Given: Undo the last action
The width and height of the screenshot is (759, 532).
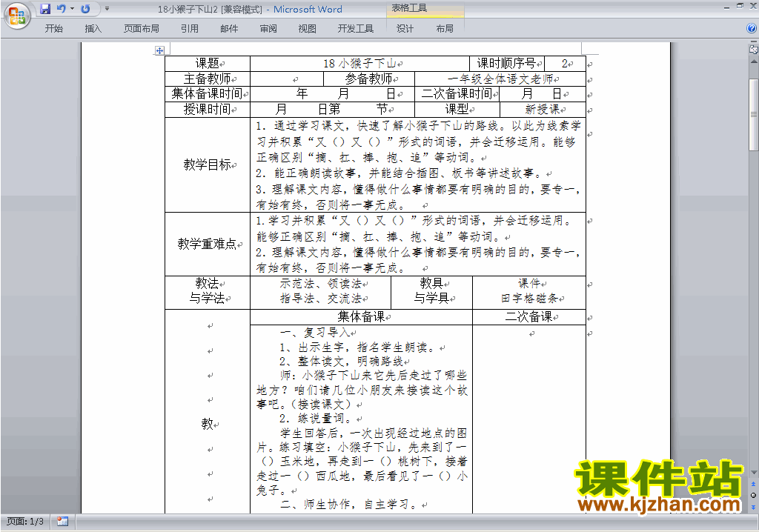Looking at the screenshot, I should (x=61, y=9).
